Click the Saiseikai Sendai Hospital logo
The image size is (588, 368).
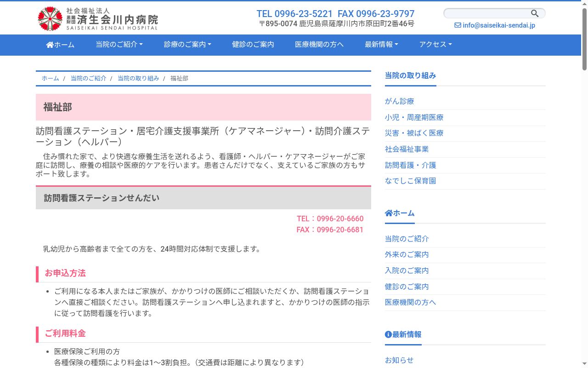[98, 19]
